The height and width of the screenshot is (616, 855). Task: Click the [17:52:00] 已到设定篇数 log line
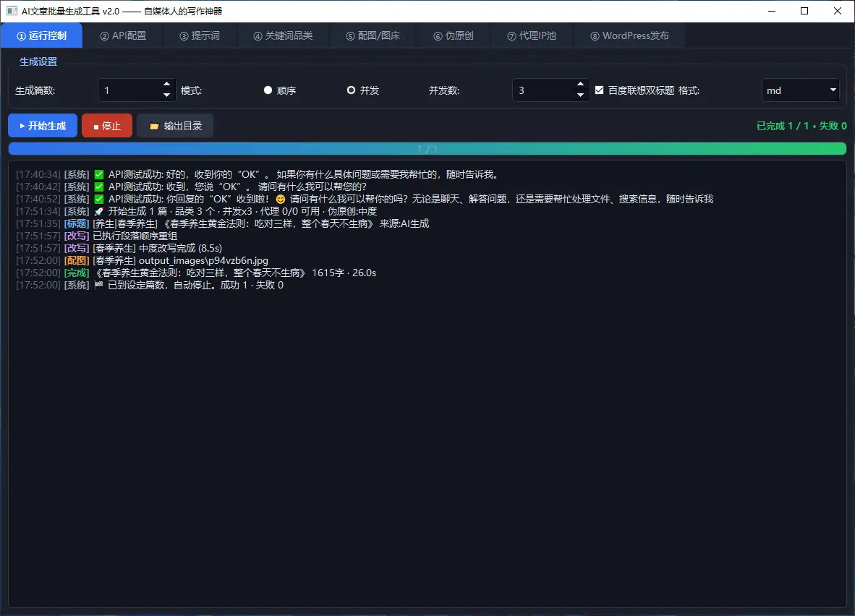150,285
